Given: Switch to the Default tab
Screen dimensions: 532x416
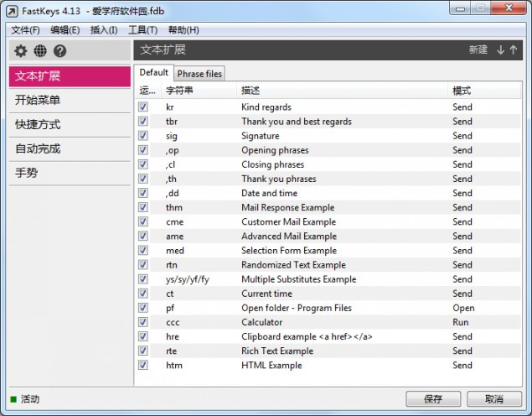Looking at the screenshot, I should pos(153,73).
